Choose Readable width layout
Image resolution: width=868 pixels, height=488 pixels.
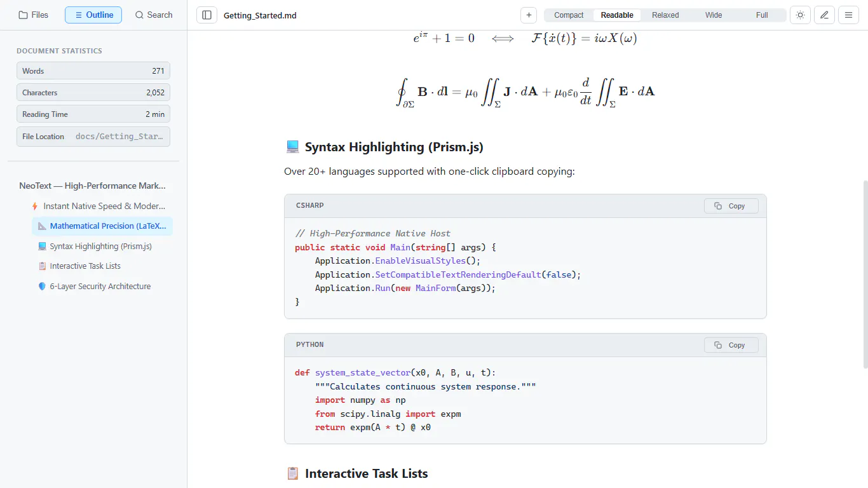617,15
